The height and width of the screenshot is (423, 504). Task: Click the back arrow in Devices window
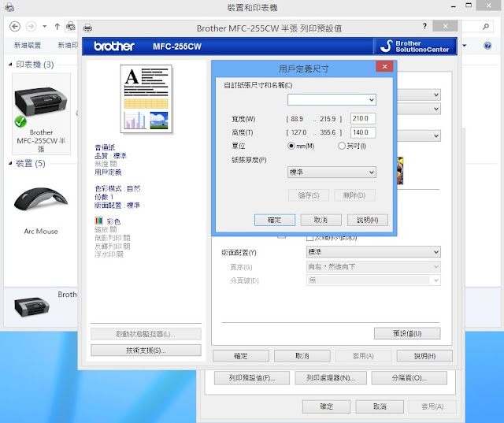coord(15,26)
